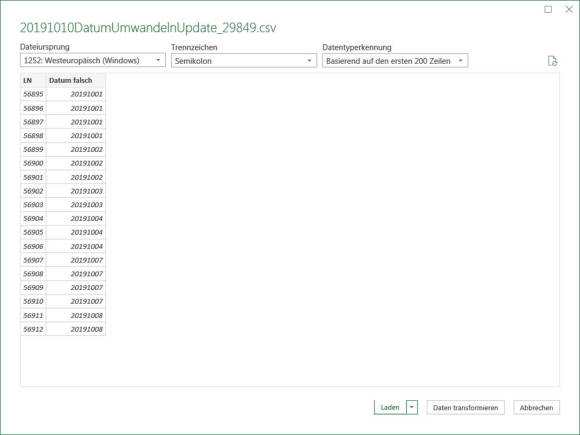Click the 20191002 date cell in the 56899 row
This screenshot has height=435, width=580.
point(76,149)
